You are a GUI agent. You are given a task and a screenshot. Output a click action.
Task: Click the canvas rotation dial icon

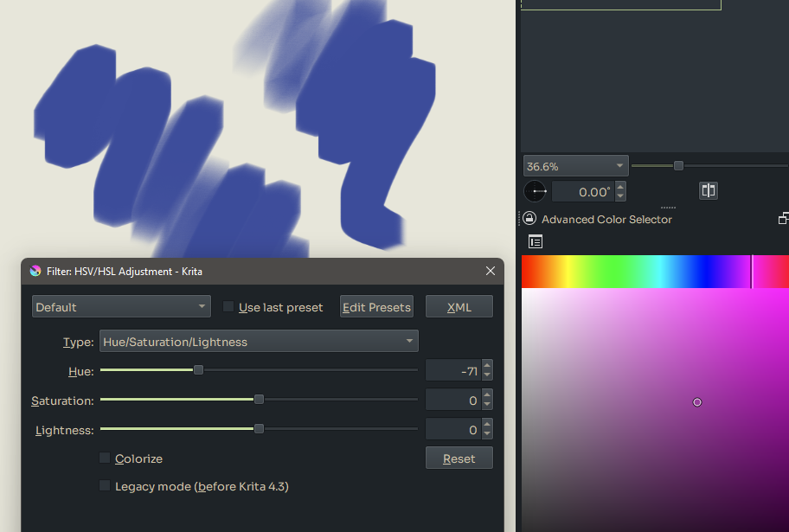(x=535, y=191)
